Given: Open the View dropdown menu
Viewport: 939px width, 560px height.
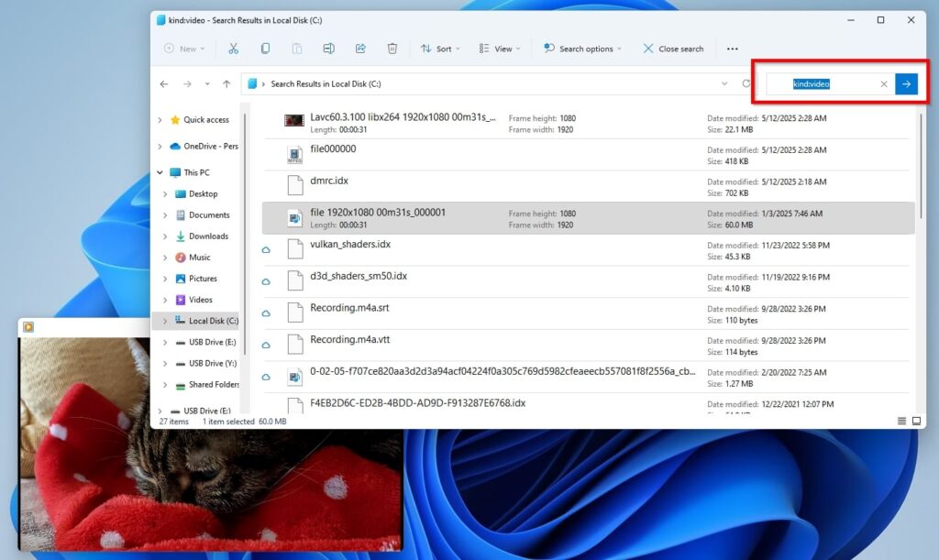Looking at the screenshot, I should tap(500, 49).
